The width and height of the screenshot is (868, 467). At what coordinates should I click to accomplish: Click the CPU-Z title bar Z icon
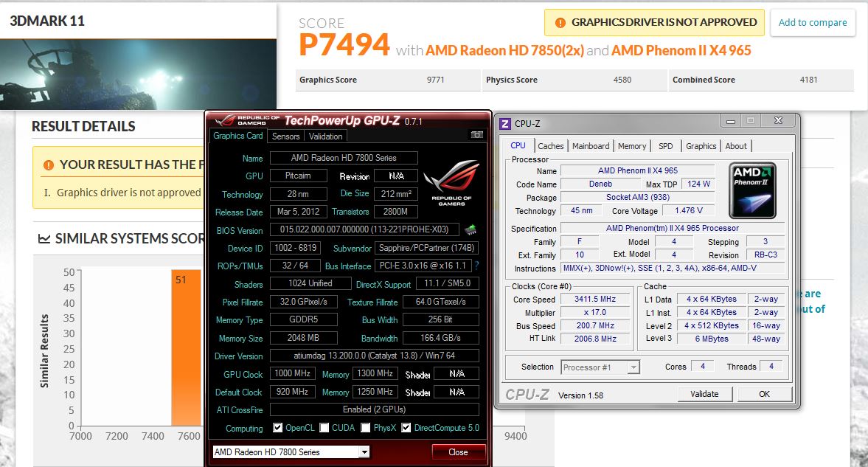click(505, 123)
